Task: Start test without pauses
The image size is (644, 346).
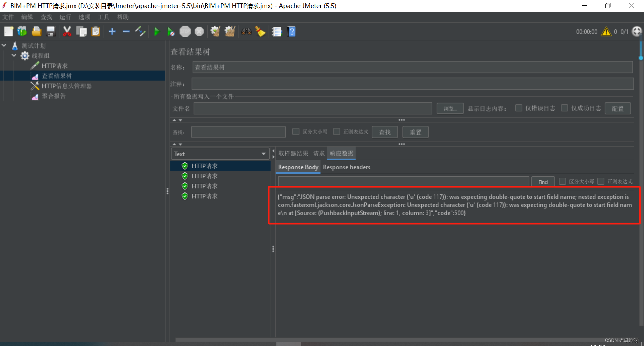Action: click(171, 31)
